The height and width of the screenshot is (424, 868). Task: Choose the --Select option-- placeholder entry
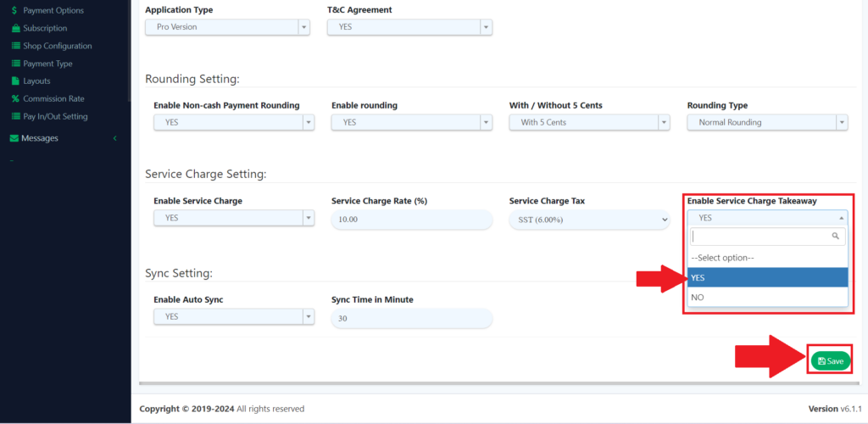766,257
